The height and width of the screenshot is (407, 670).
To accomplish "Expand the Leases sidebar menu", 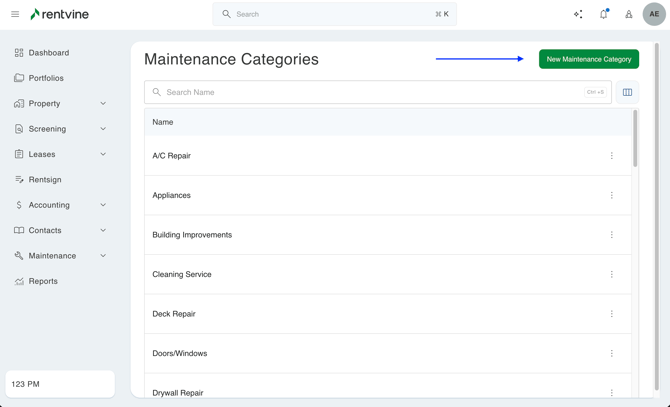I will [103, 154].
